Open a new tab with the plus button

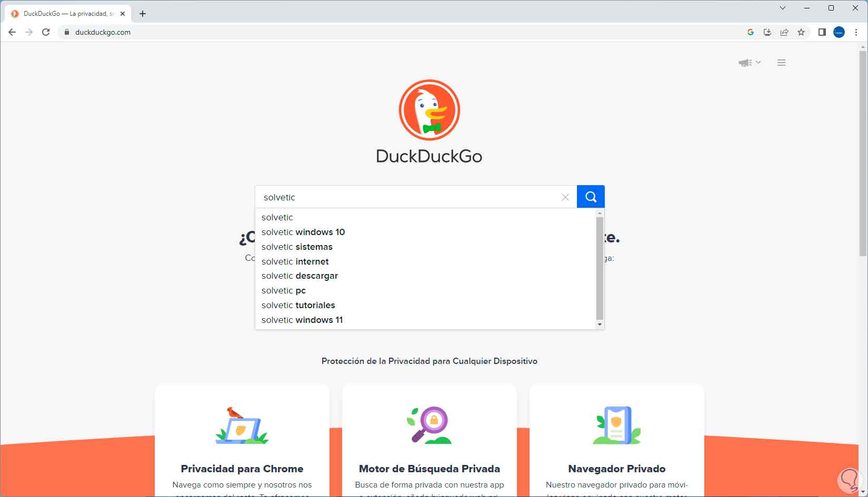point(143,14)
